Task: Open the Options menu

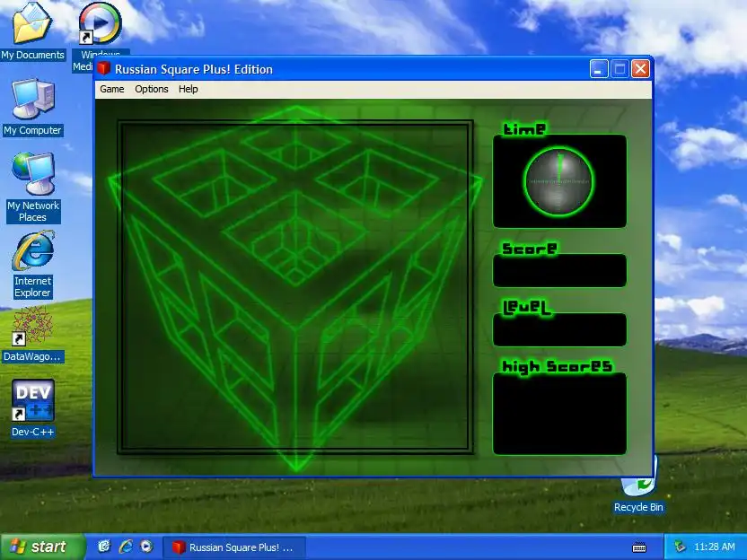Action: click(x=152, y=89)
